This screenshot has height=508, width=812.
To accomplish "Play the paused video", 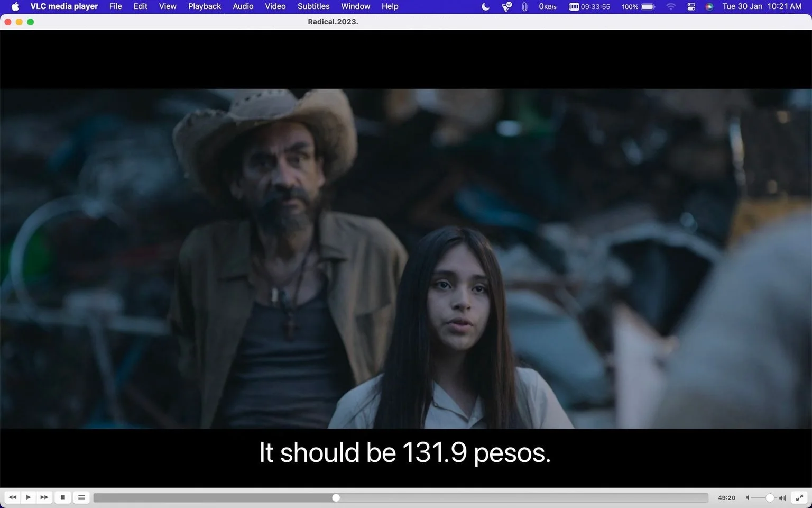I will [x=29, y=497].
